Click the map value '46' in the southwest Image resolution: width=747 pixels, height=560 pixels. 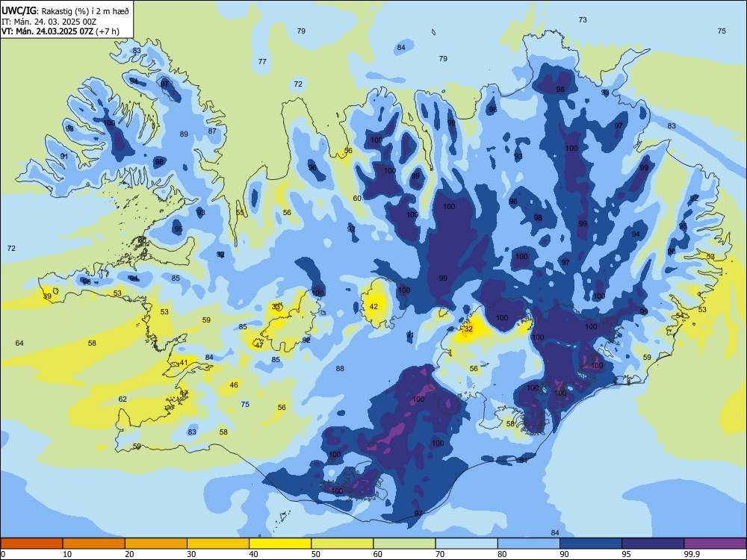pyautogui.click(x=234, y=385)
